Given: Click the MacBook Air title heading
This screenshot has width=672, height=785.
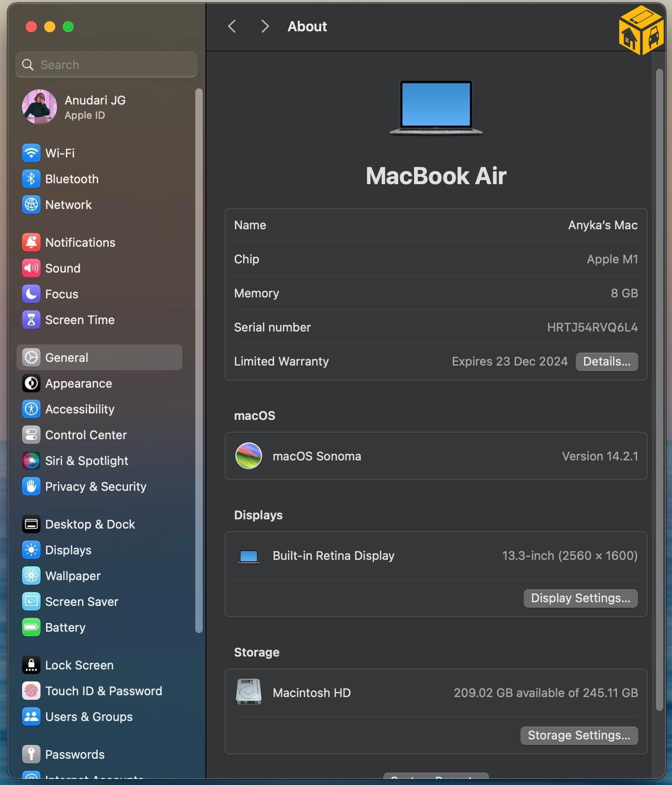Looking at the screenshot, I should coord(436,176).
